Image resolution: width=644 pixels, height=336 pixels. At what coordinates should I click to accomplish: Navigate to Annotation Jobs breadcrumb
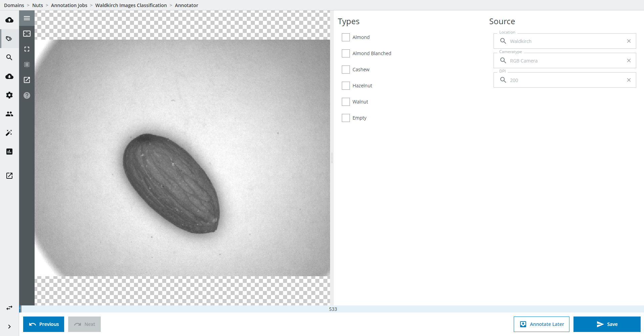69,5
